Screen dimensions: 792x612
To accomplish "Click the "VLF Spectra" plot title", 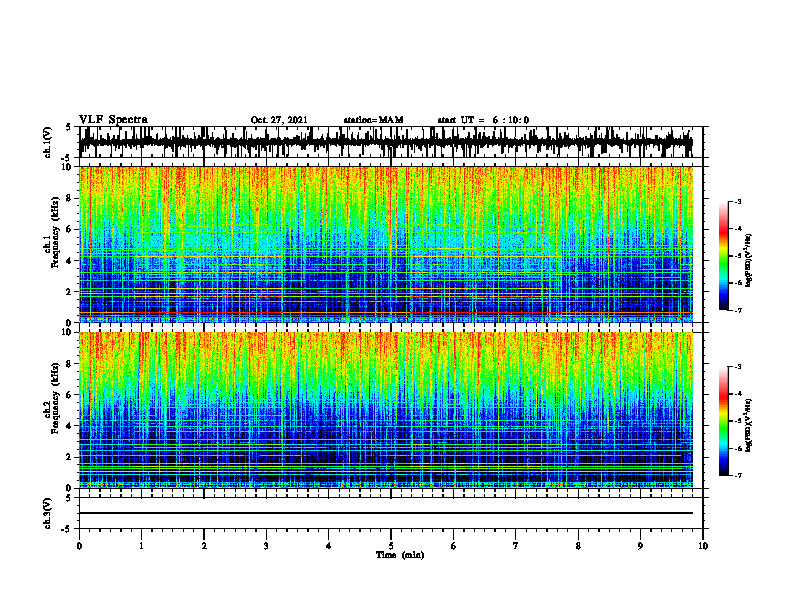I will (113, 120).
